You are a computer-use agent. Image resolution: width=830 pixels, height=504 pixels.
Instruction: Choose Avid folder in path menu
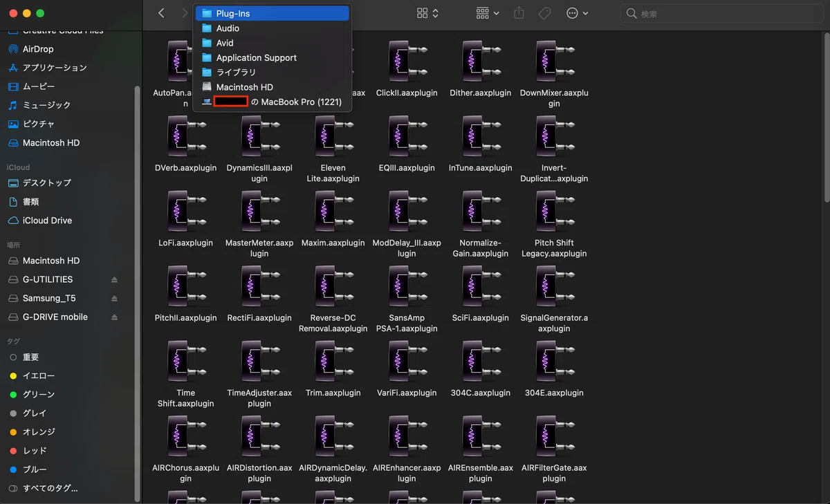(273, 43)
